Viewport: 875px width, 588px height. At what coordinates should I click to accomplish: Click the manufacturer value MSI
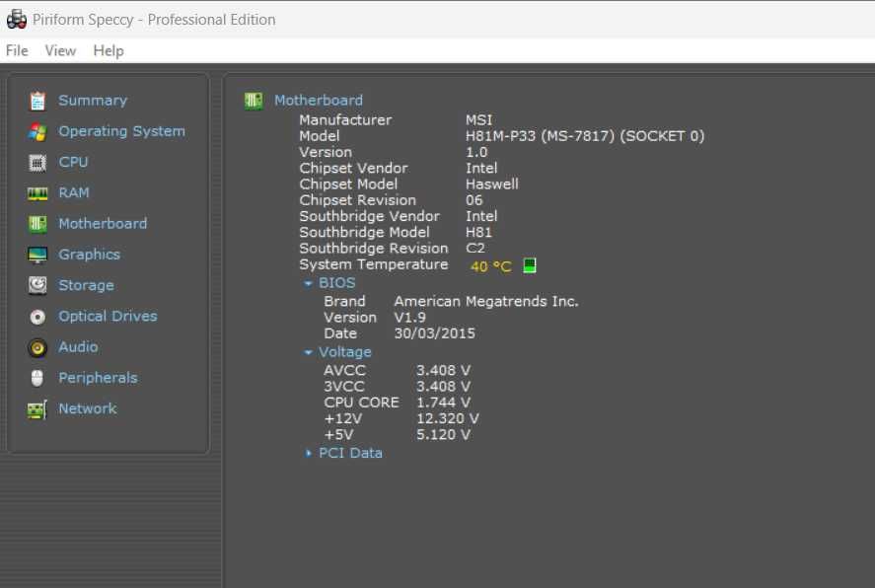click(x=478, y=120)
